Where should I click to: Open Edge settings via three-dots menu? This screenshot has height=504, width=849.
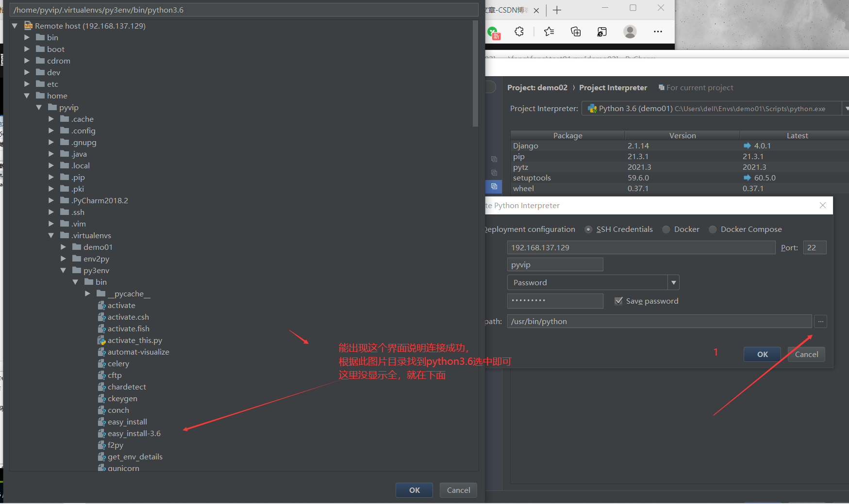tap(658, 32)
